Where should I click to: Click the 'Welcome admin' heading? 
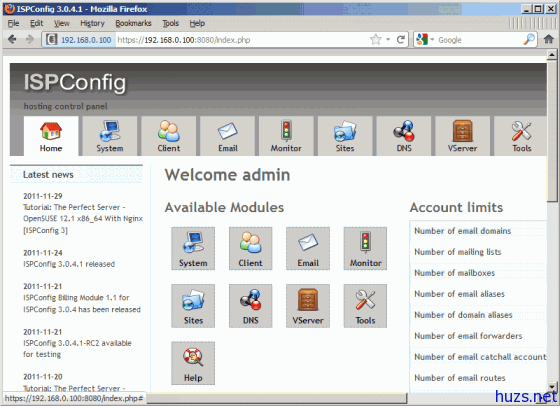227,175
